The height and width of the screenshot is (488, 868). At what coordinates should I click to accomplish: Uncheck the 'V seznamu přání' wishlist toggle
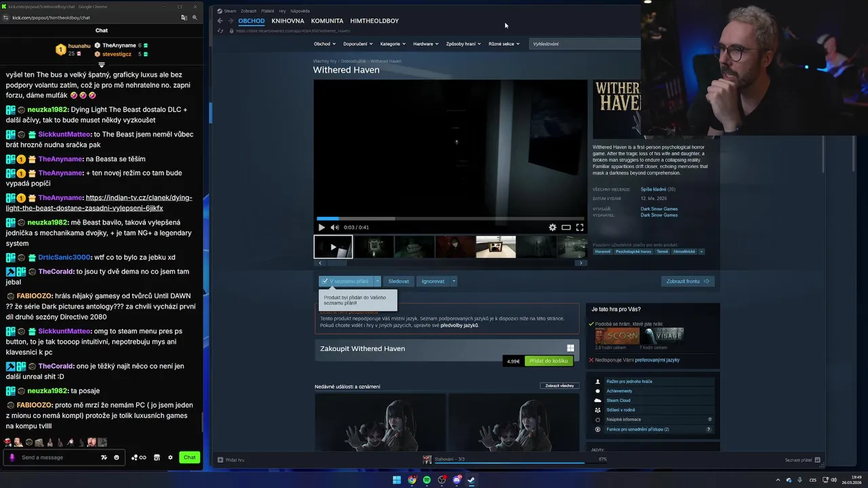point(346,281)
